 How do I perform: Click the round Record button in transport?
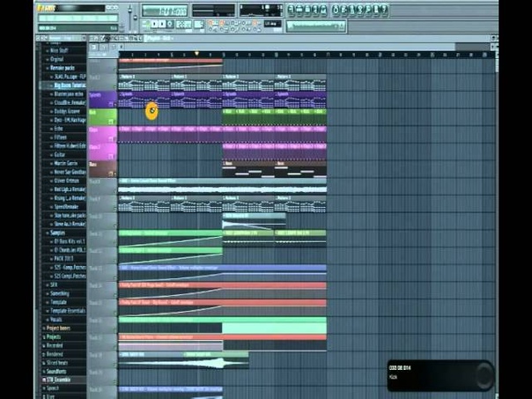(170, 24)
